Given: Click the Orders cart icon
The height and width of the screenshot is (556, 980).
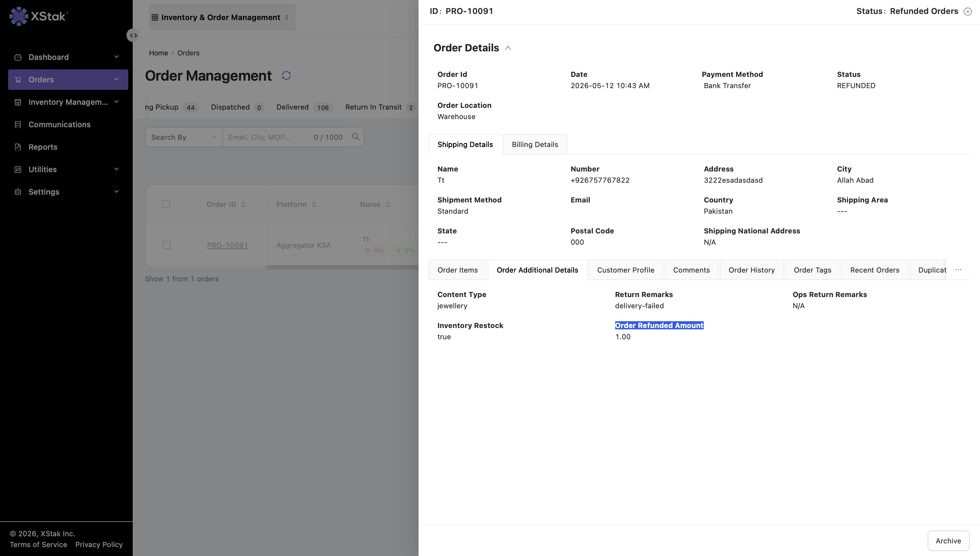Looking at the screenshot, I should (x=18, y=80).
